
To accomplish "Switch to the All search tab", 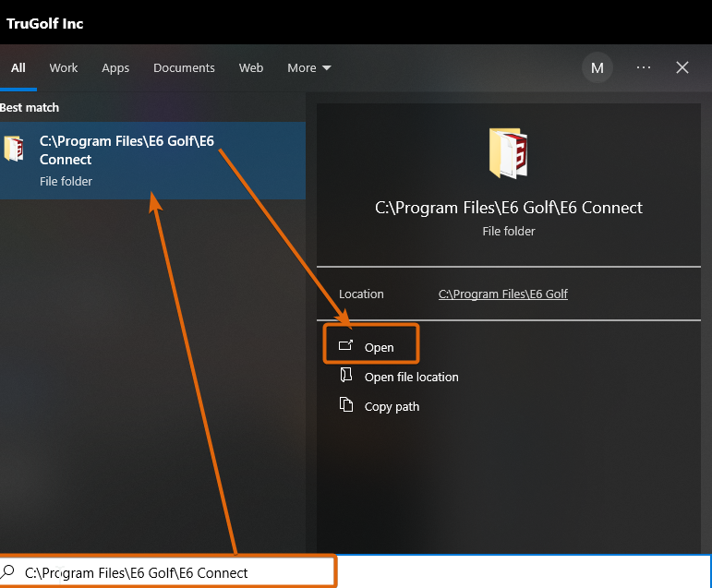I will coord(18,68).
